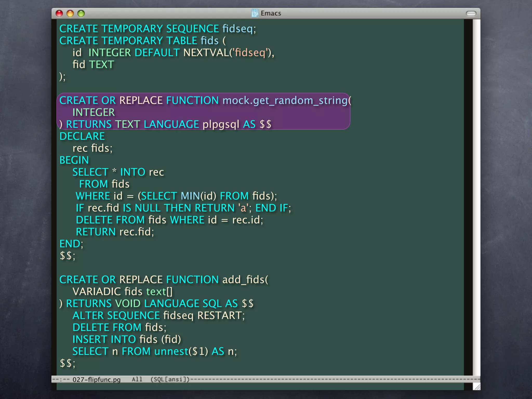
Task: Click the 'ALTER SEQUENCE fidseq RESTART;' line
Action: [x=159, y=316]
